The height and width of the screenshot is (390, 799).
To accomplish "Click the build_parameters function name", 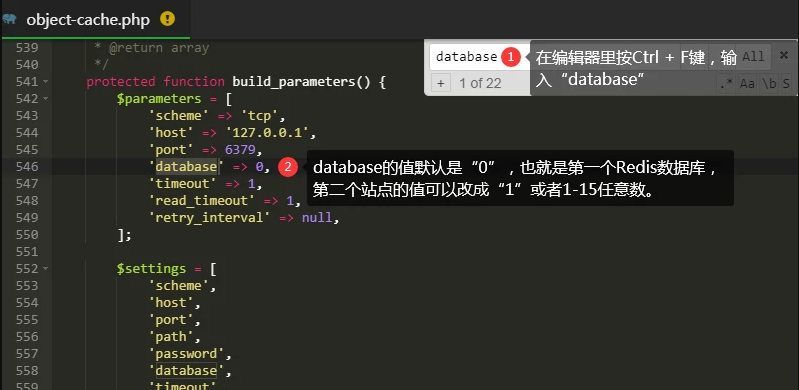I will point(294,82).
